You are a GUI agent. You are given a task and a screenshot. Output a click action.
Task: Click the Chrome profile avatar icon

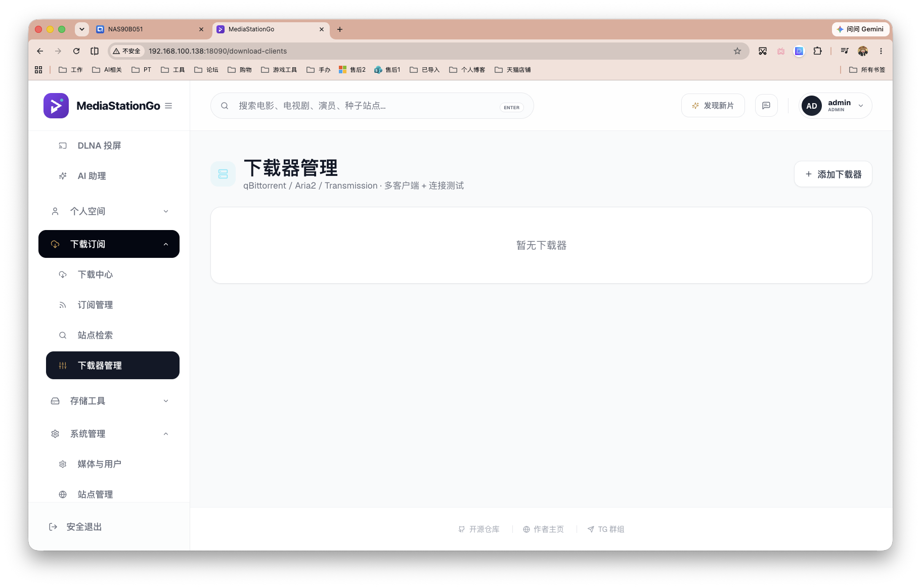[863, 51]
